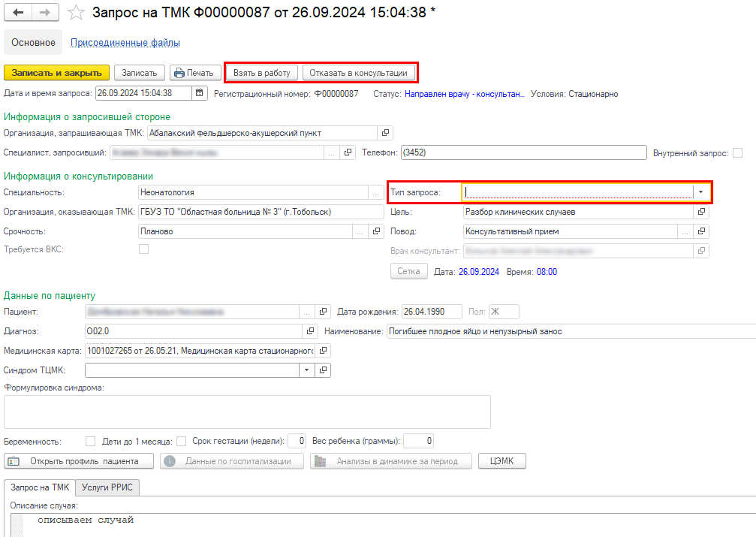Enable the Беременность checkbox

[91, 441]
